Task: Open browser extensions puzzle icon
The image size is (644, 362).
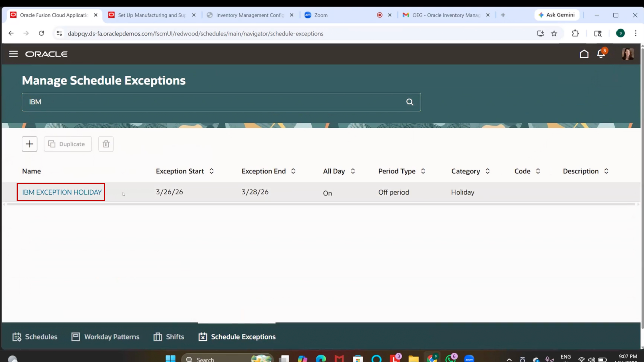Action: click(575, 33)
